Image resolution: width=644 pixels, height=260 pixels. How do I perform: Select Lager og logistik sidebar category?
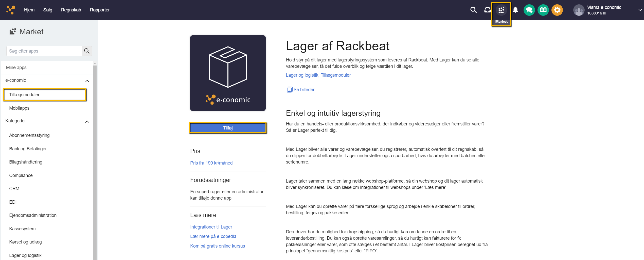tap(25, 255)
